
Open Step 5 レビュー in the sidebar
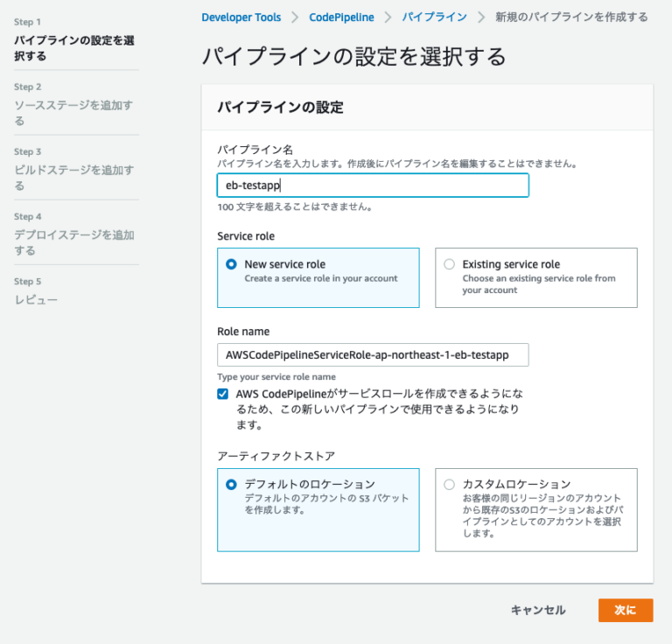(36, 300)
